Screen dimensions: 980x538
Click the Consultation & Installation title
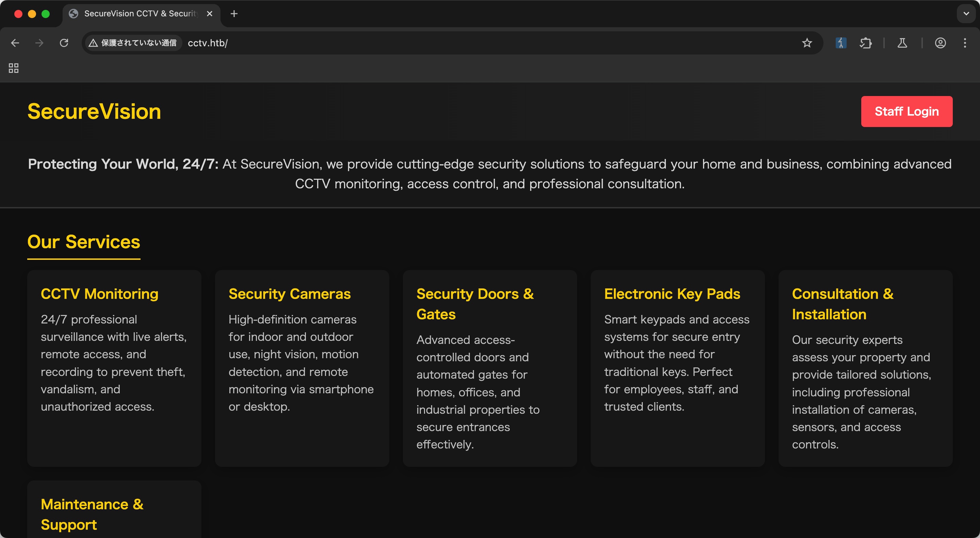click(x=843, y=304)
